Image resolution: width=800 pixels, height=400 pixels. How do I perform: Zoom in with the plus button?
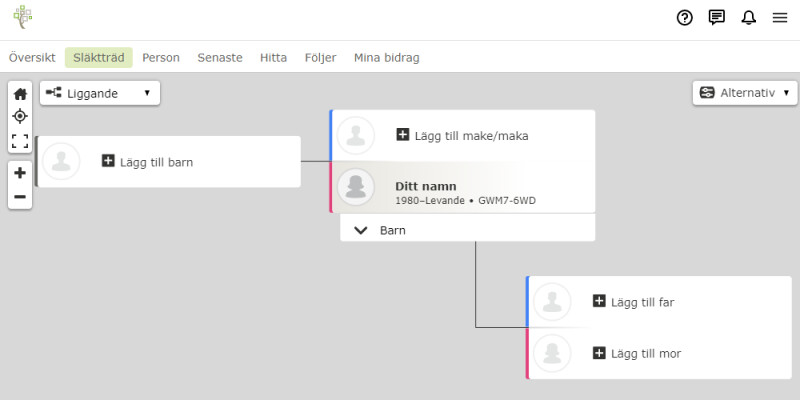(20, 173)
